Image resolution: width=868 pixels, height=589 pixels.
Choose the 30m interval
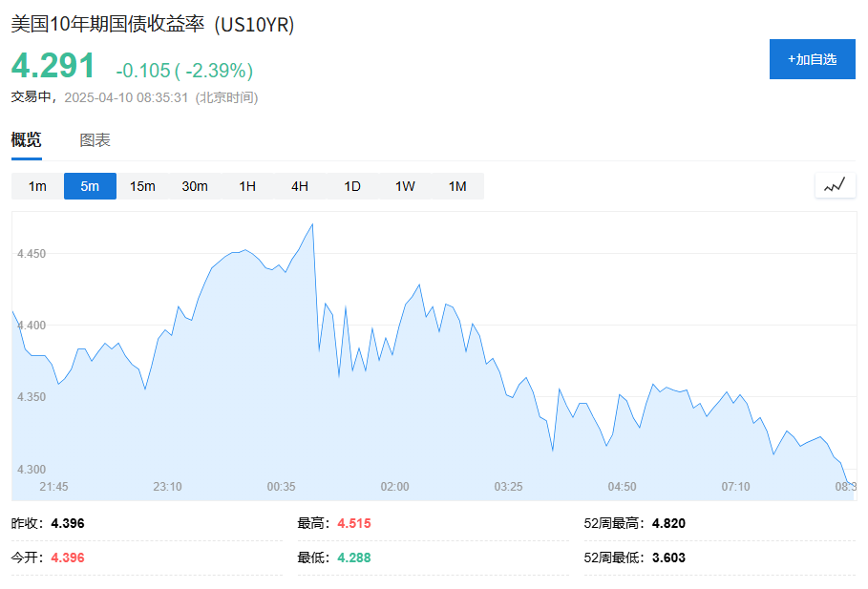click(x=195, y=186)
